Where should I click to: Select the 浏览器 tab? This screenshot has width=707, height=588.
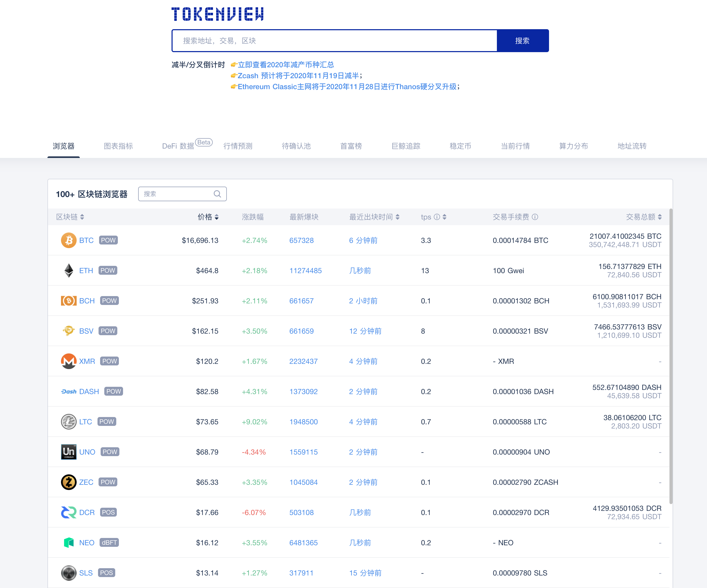tap(64, 146)
